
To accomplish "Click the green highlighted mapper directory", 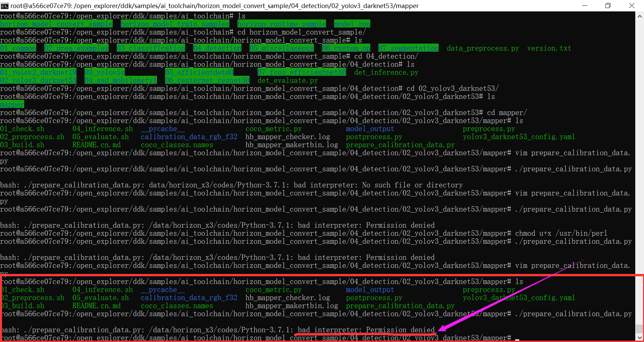I will (12, 105).
